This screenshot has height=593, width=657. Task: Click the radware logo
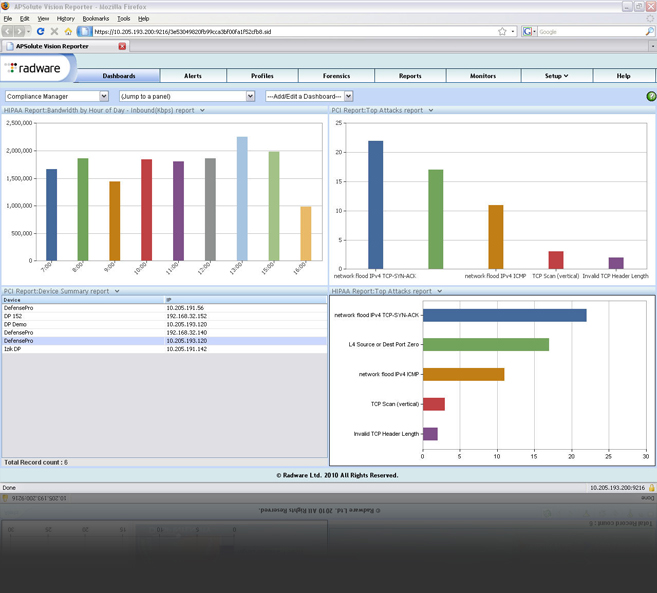click(35, 68)
